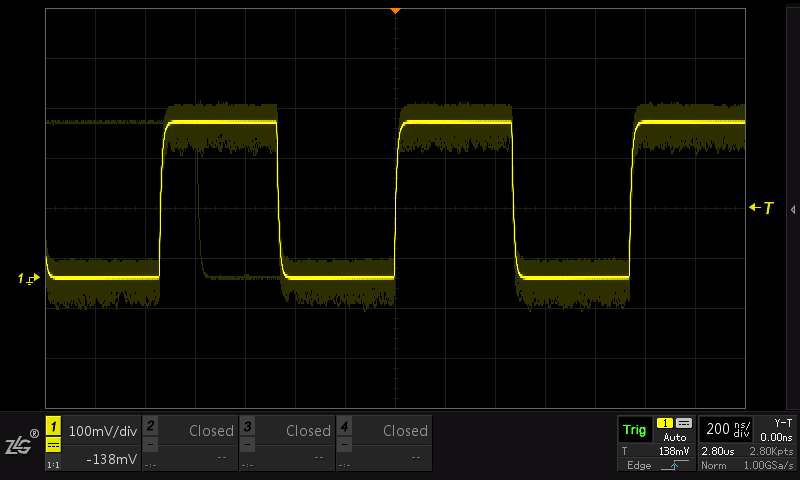Image resolution: width=800 pixels, height=480 pixels.
Task: Open the 200 ns/div timebase setting
Action: [725, 430]
